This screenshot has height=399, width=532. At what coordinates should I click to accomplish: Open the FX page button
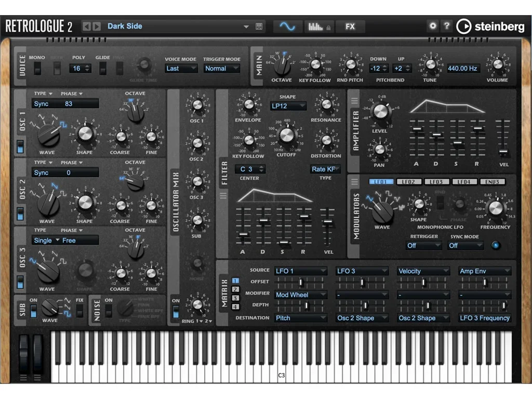coord(350,26)
